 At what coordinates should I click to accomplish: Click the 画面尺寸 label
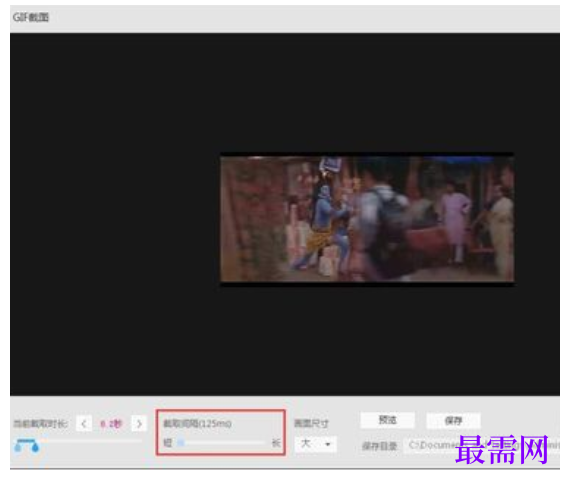point(311,423)
